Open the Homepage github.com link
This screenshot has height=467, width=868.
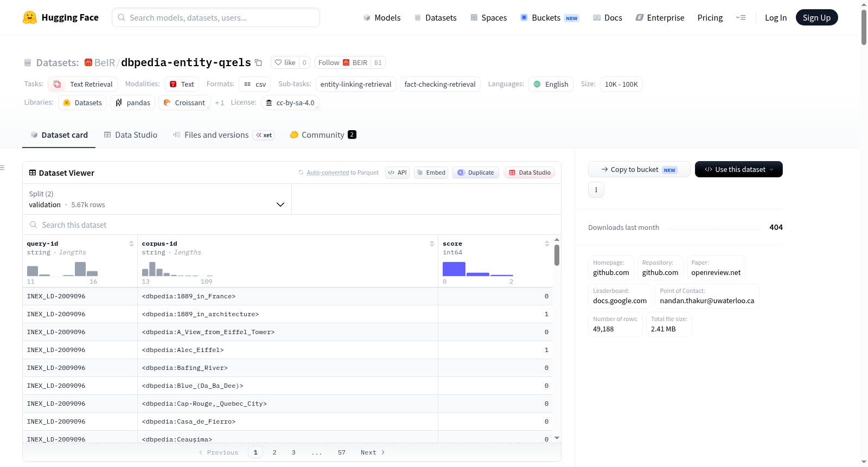(611, 268)
